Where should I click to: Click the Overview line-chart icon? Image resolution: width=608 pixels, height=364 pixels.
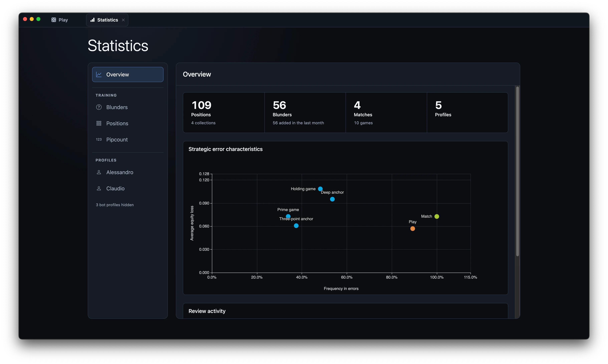pos(99,75)
